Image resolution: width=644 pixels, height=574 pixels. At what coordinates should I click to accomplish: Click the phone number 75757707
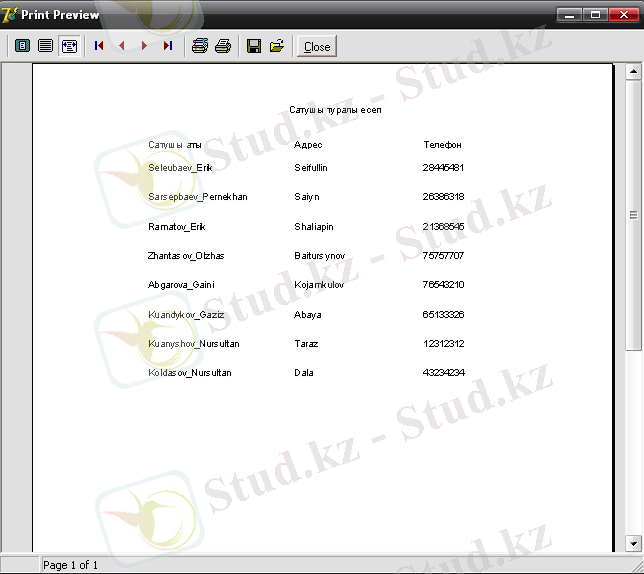click(x=443, y=256)
